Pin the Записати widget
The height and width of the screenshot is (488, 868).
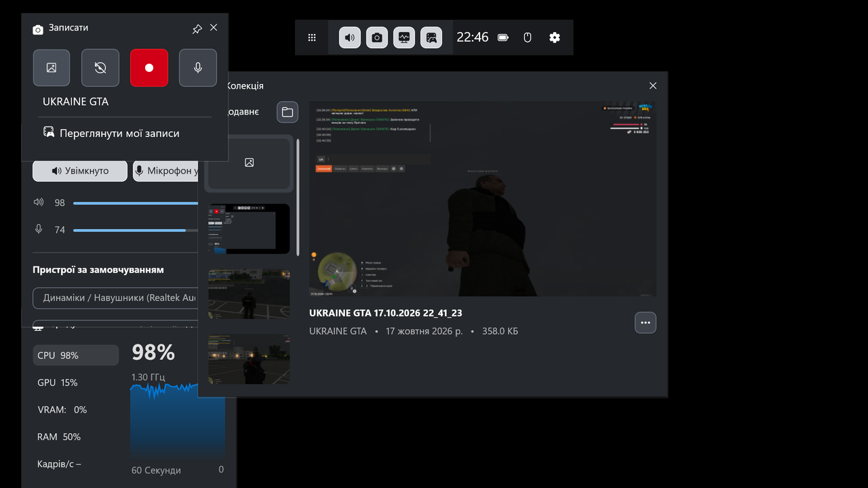coord(197,28)
